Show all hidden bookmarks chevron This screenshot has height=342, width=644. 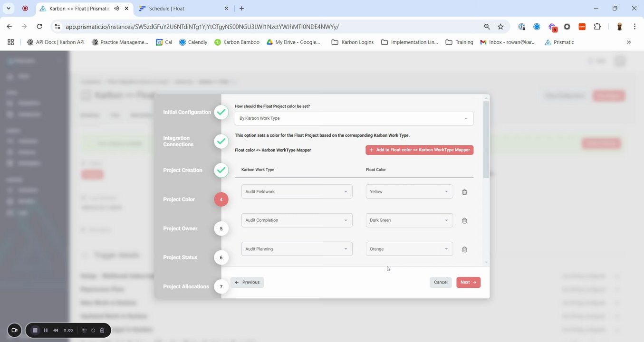click(x=629, y=42)
